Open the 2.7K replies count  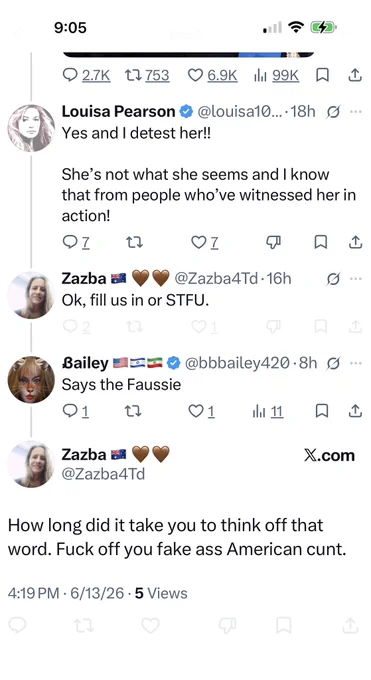tap(86, 75)
